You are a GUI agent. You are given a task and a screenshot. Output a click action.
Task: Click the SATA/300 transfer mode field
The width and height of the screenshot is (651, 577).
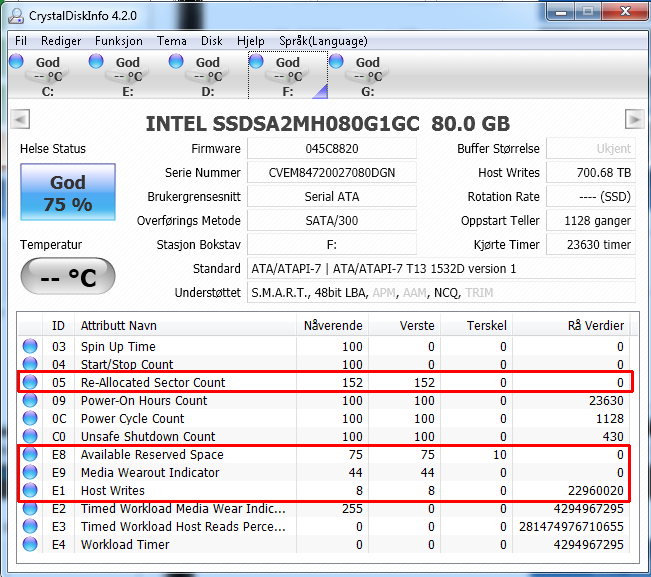coord(332,220)
